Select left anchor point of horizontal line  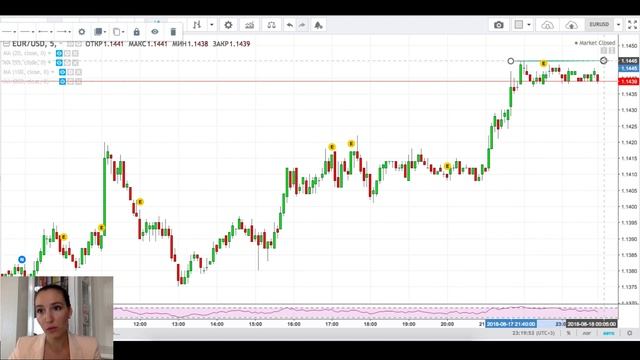(x=511, y=61)
